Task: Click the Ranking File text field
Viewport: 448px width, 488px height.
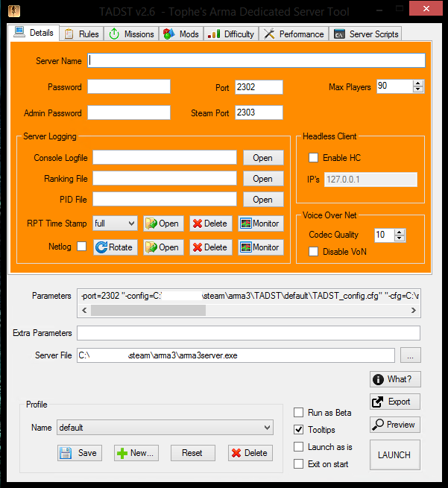Action: [165, 178]
